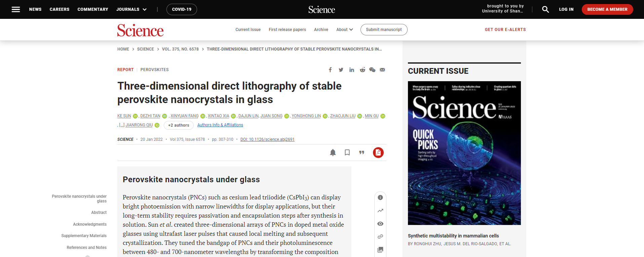
Task: Click the Submit manuscript button
Action: pyautogui.click(x=384, y=30)
